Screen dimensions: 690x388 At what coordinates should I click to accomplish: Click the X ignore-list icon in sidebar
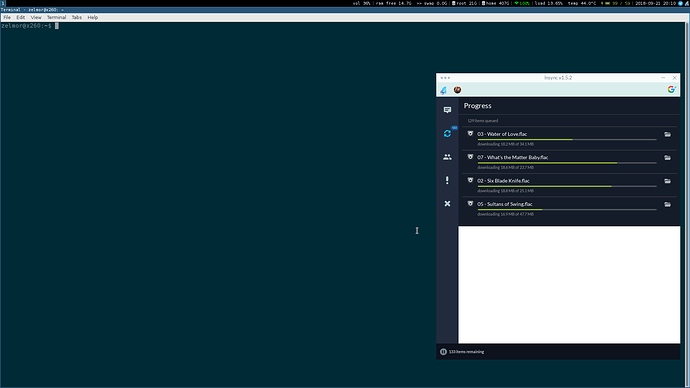pos(447,204)
